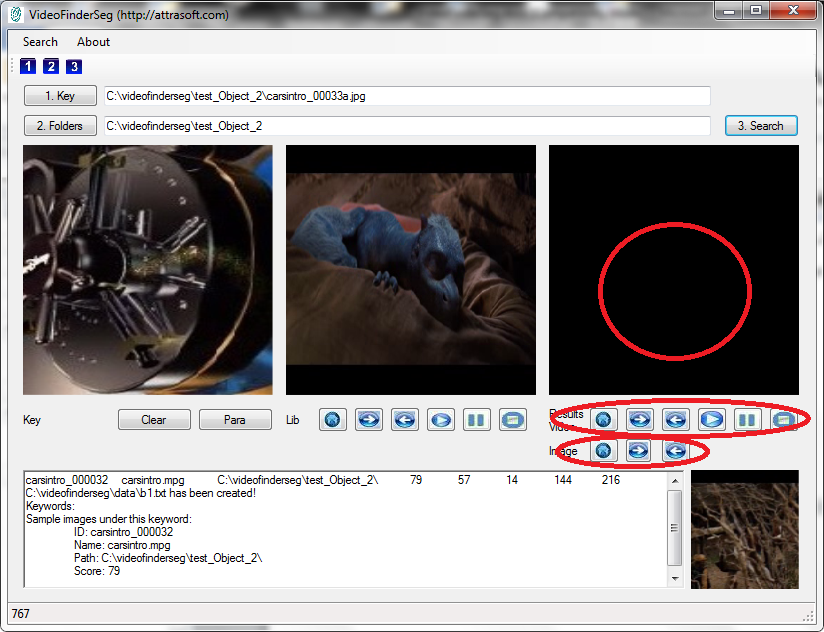Open the Search menu
The image size is (824, 632).
point(40,42)
